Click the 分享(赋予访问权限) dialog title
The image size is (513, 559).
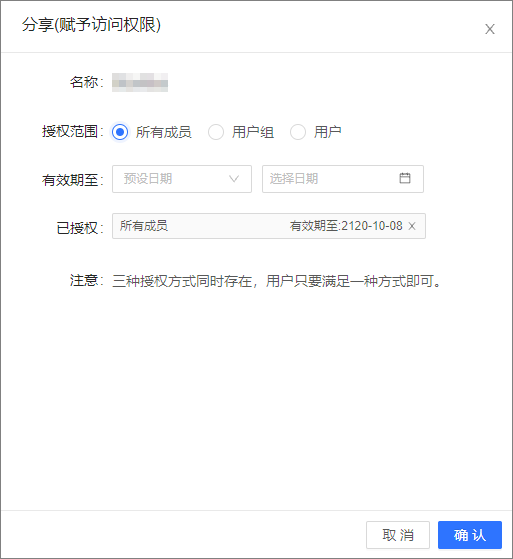tap(91, 25)
